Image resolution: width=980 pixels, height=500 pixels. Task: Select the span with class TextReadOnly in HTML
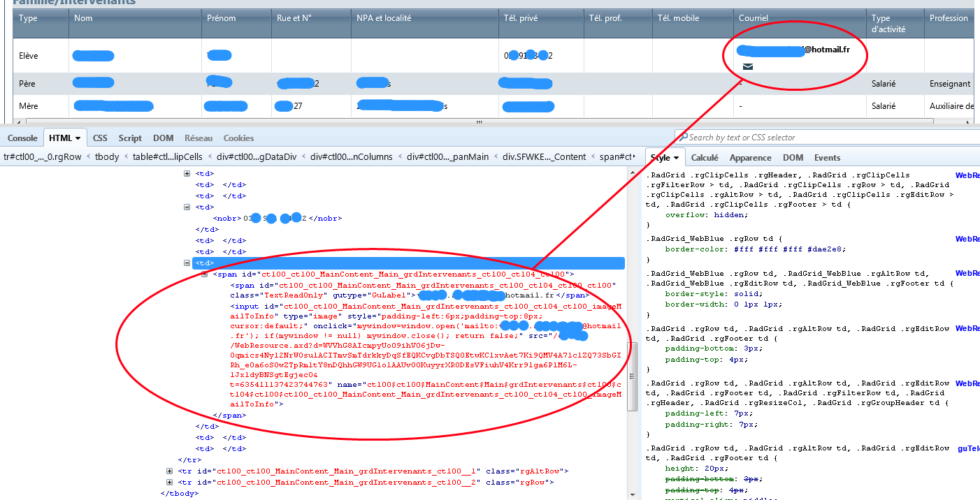tap(423, 291)
